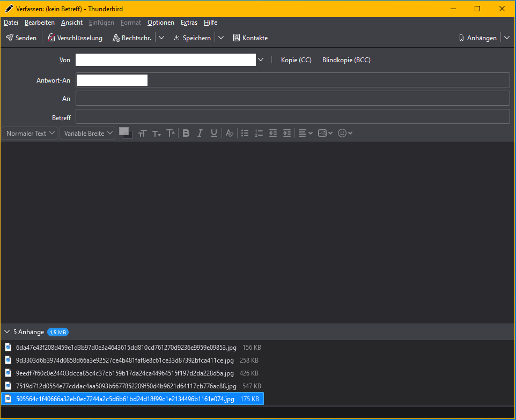Add a file with the Anhängen button

477,38
